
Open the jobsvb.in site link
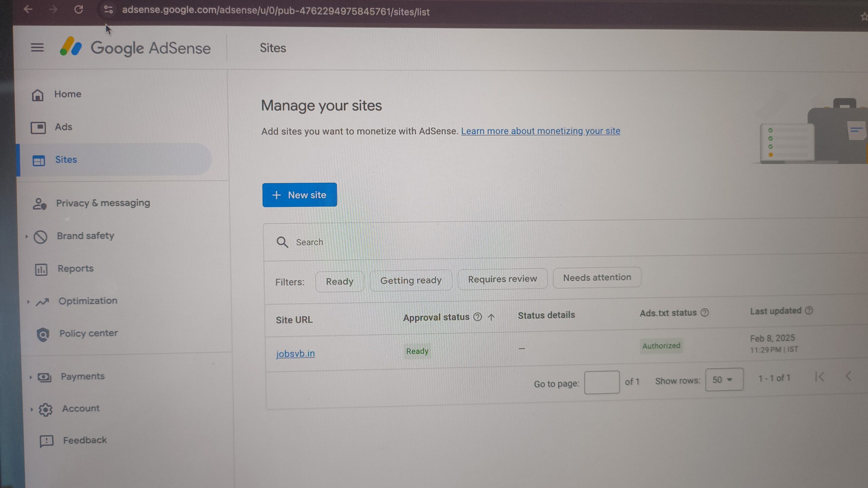tap(295, 353)
